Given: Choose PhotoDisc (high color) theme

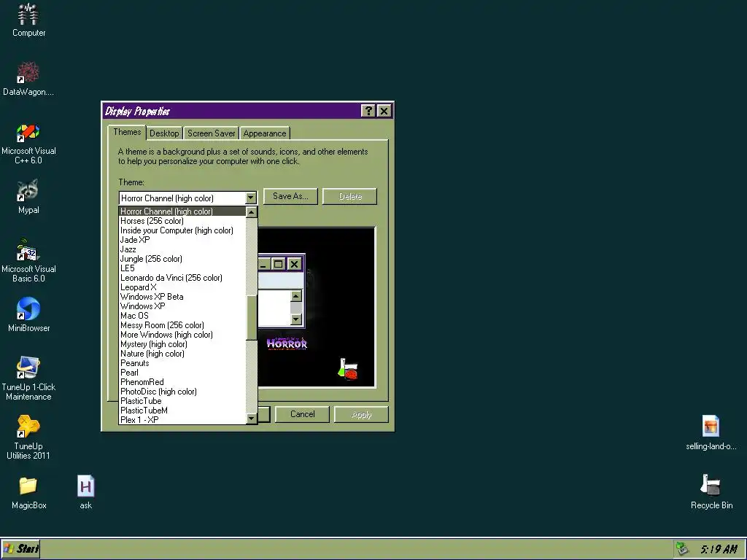Looking at the screenshot, I should point(182,392).
